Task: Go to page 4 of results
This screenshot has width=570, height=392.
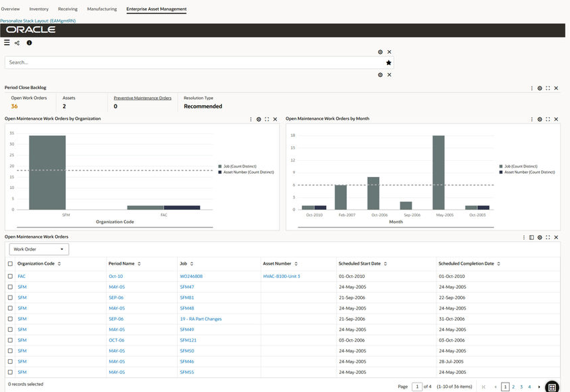Action: click(529, 387)
